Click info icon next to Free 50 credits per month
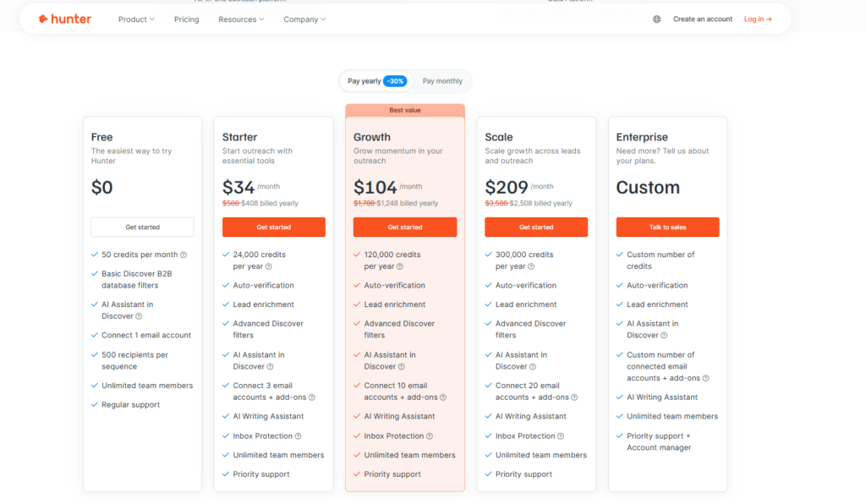 184,255
